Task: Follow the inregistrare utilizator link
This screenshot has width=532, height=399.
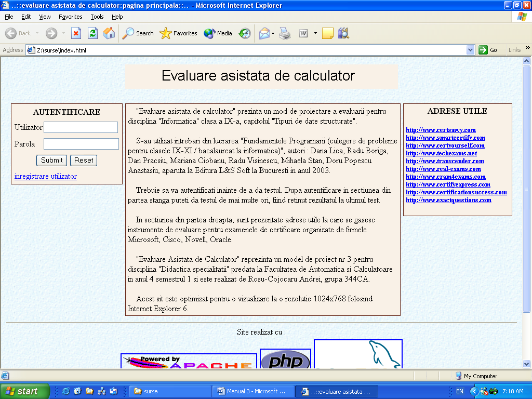Action: coord(46,177)
